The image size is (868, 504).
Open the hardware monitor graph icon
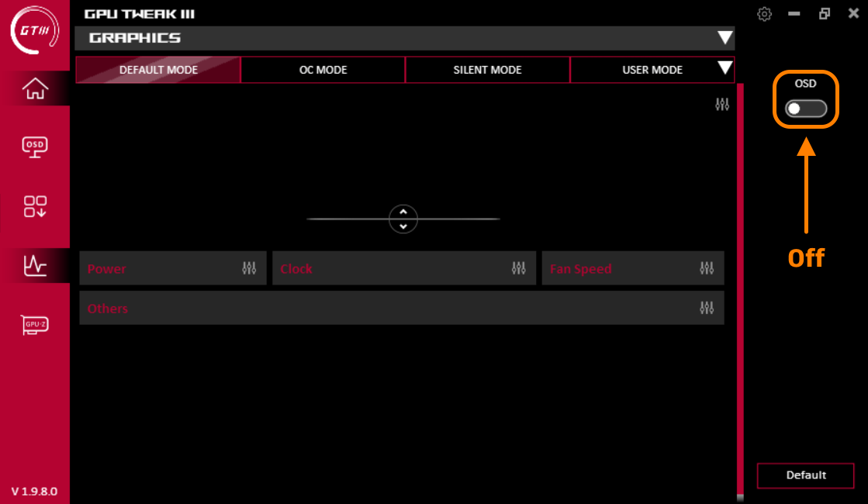pos(35,265)
